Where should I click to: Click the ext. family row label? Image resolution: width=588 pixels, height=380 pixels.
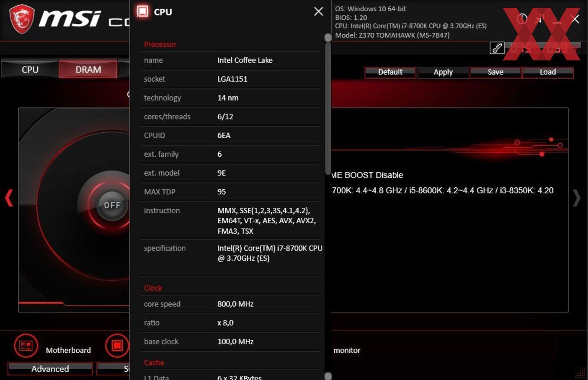(161, 154)
